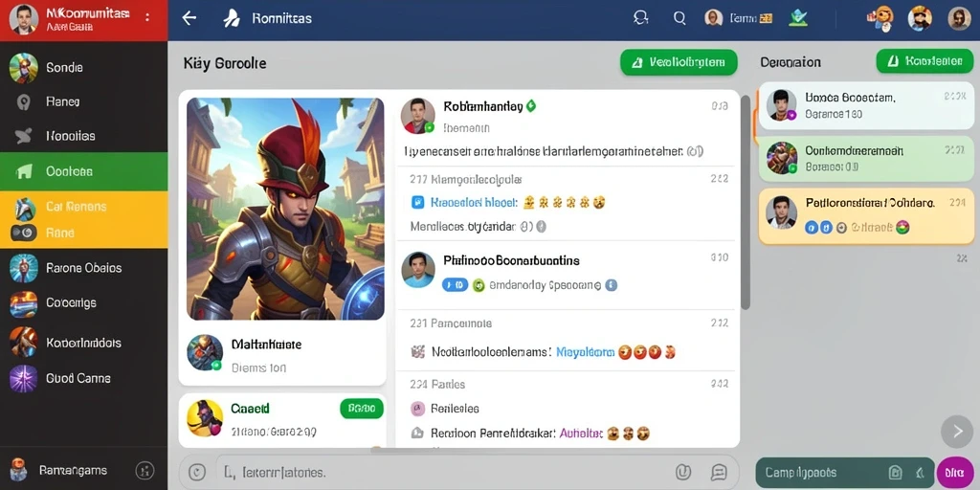
Task: Click the next arrow at right panel bottom
Action: (957, 432)
